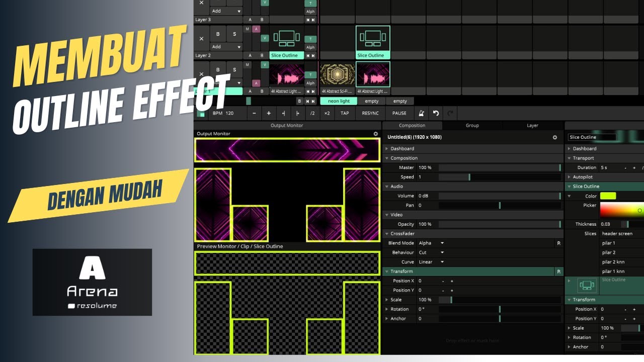Switch to the Composition tab
644x362 pixels.
tap(412, 126)
